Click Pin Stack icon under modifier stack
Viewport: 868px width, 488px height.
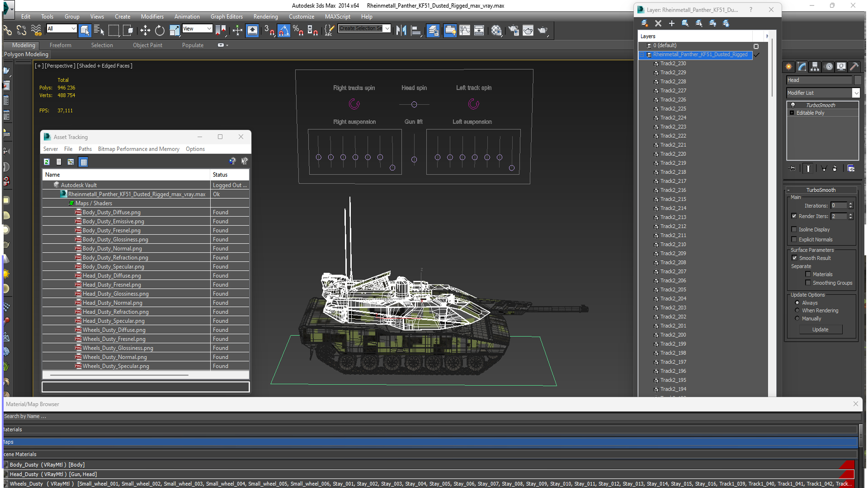tap(793, 168)
